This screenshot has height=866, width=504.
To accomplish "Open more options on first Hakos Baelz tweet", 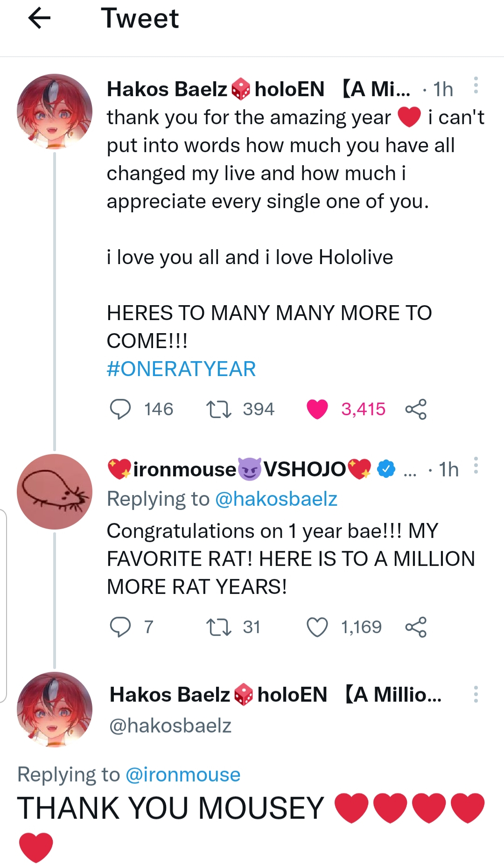I will [476, 85].
